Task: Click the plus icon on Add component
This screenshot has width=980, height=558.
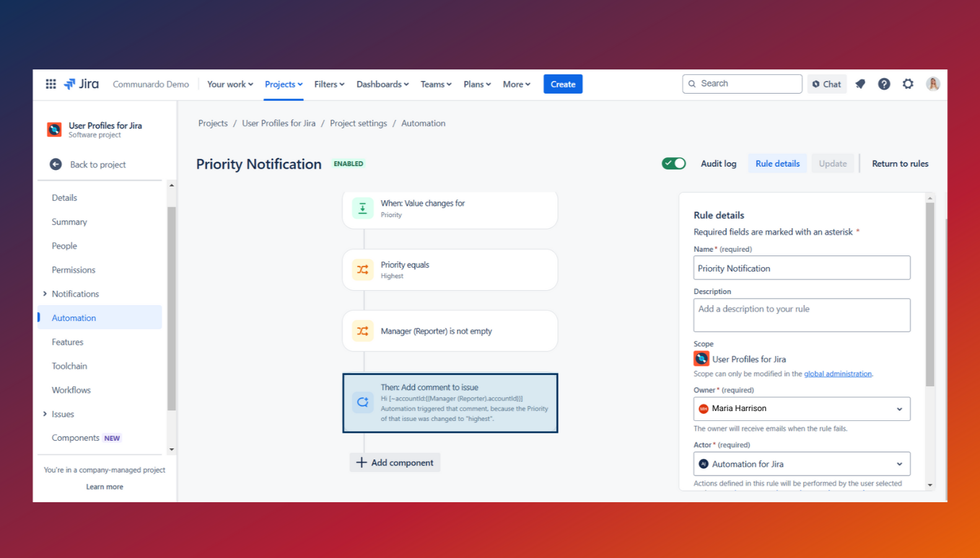Action: [x=362, y=463]
